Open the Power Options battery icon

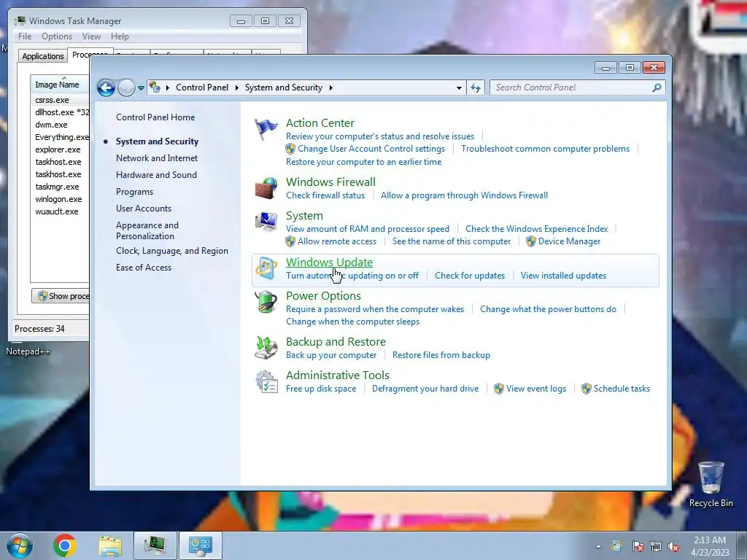pos(266,302)
